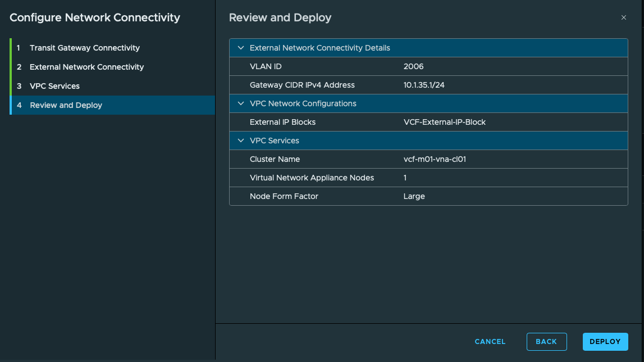Click the BACK button
644x362 pixels.
tap(546, 341)
